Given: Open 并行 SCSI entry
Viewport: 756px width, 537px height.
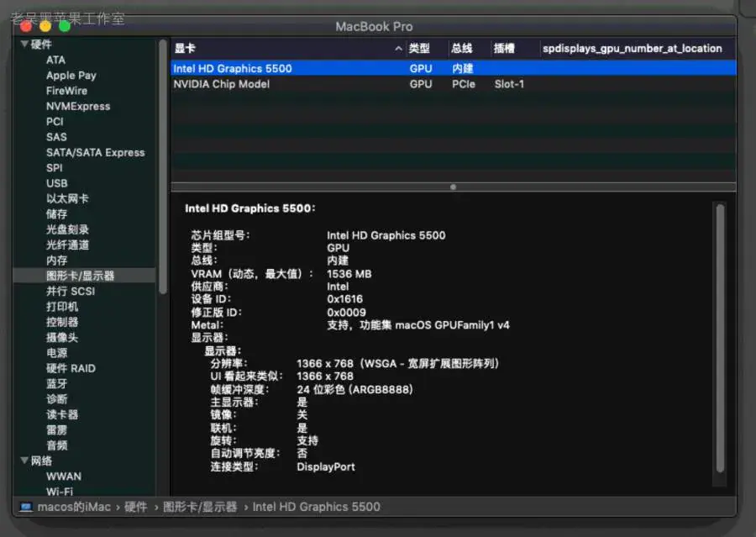Looking at the screenshot, I should coord(71,291).
